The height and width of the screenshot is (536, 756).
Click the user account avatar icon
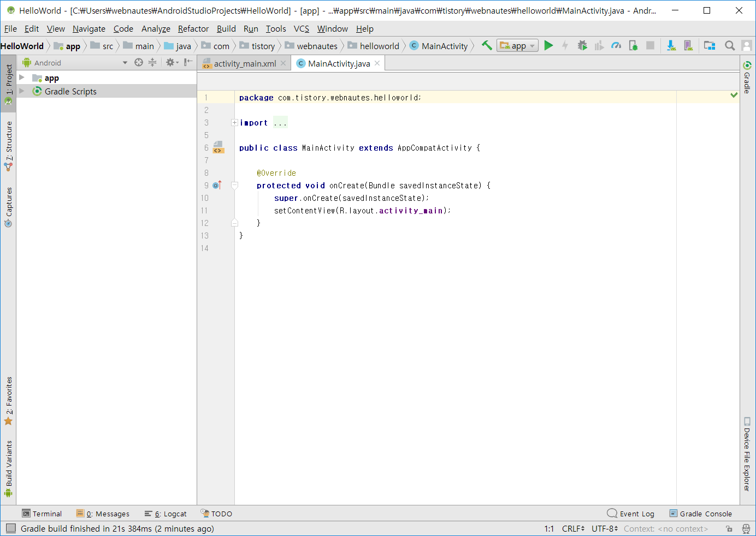pos(747,45)
